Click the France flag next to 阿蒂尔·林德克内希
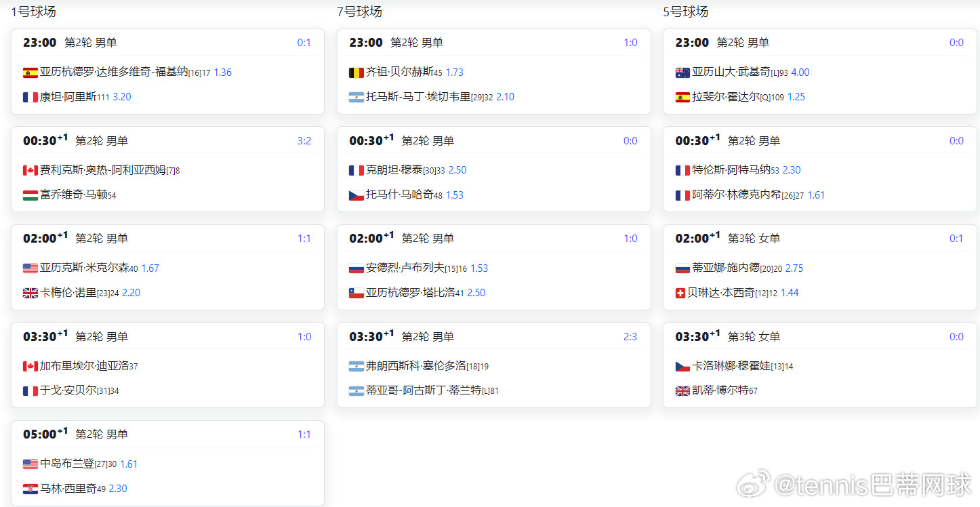The image size is (980, 507). [682, 195]
